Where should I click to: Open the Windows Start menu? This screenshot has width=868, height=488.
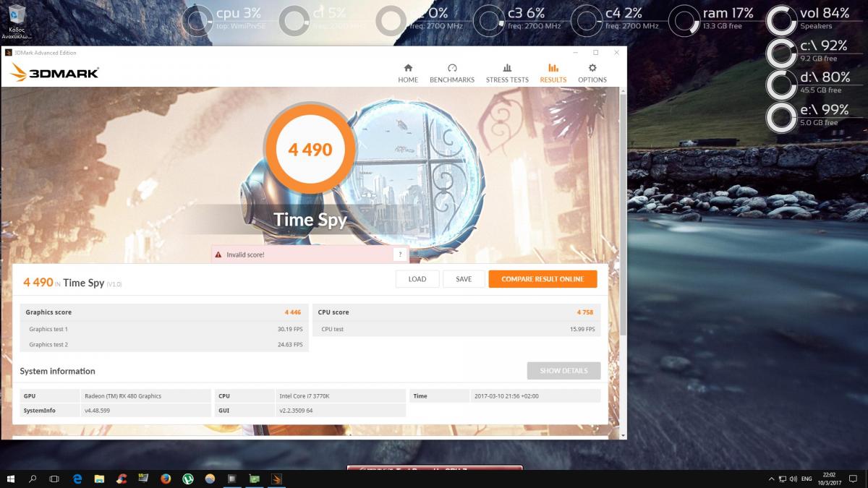(x=11, y=479)
